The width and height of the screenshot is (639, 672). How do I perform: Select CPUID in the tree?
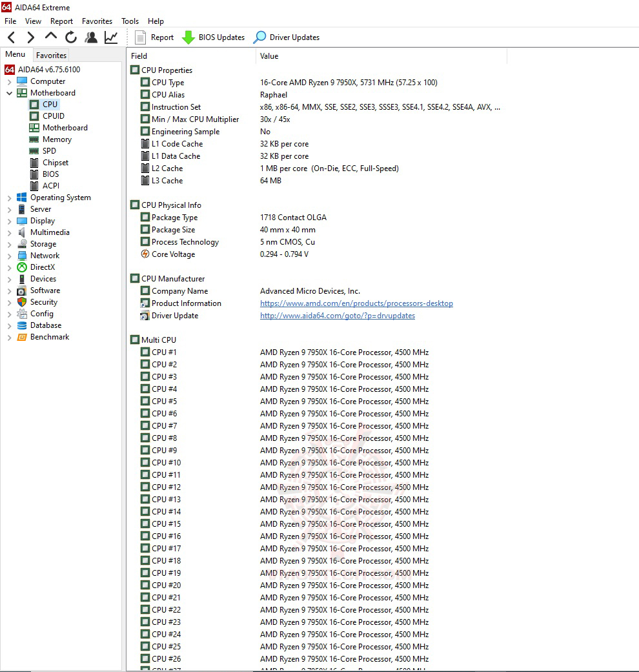(53, 116)
